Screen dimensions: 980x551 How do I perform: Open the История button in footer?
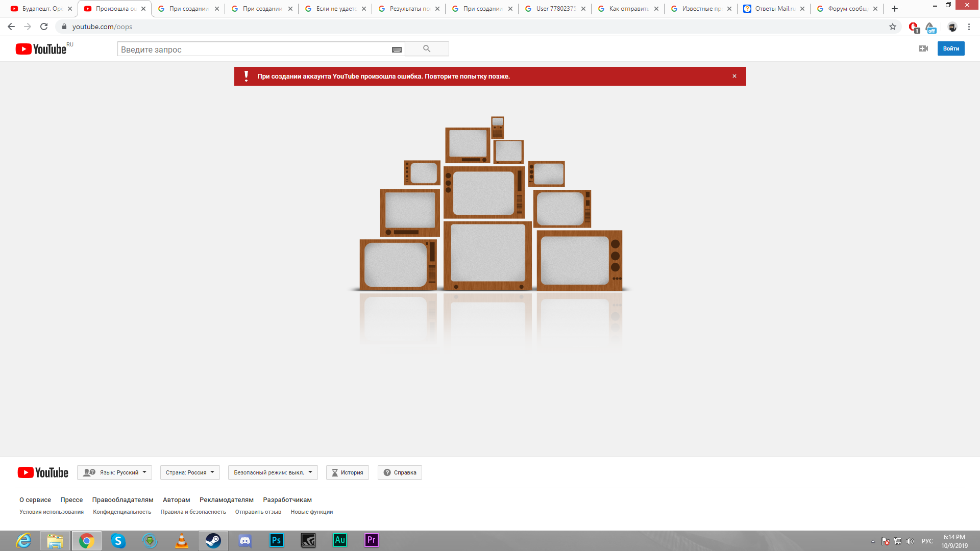coord(348,472)
